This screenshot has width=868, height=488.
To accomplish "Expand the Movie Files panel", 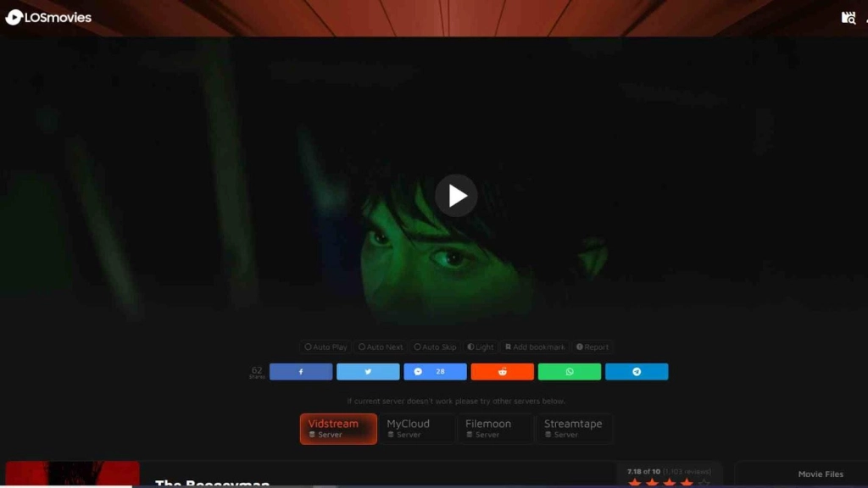I will [820, 474].
